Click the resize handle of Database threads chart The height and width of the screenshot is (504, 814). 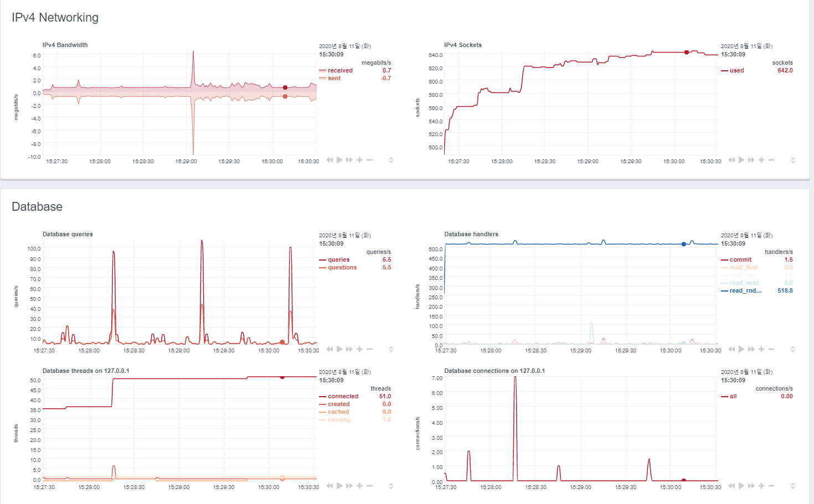[x=391, y=486]
